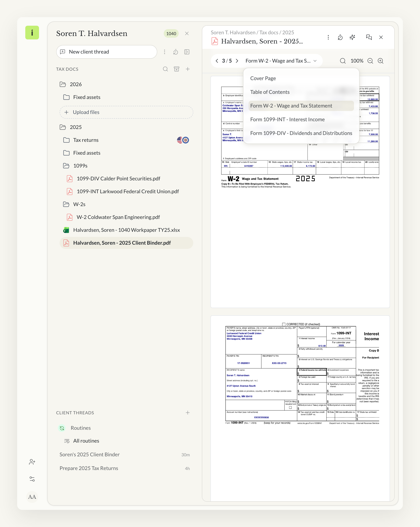420x527 pixels.
Task: Add a new client thread with plus icon
Action: (188, 413)
